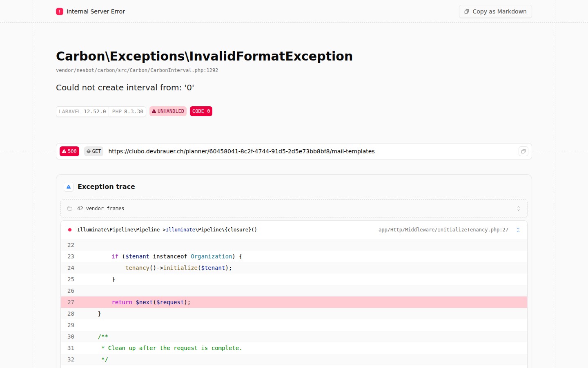588x368 pixels.
Task: Expand the 42 vendor frames row
Action: point(100,209)
